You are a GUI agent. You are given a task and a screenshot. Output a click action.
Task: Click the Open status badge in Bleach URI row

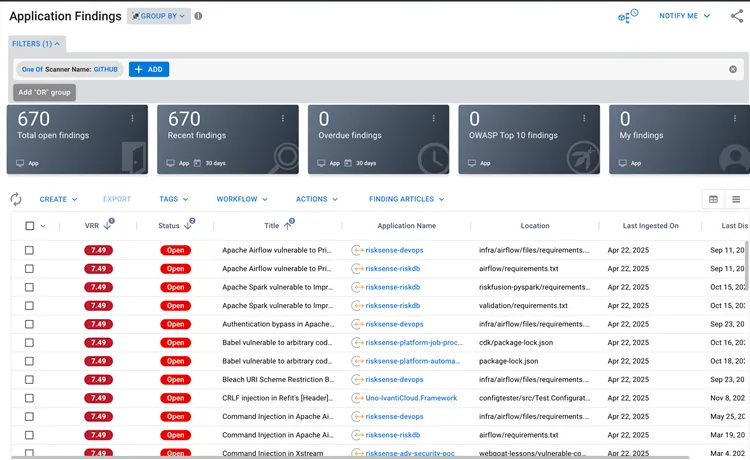click(x=176, y=380)
